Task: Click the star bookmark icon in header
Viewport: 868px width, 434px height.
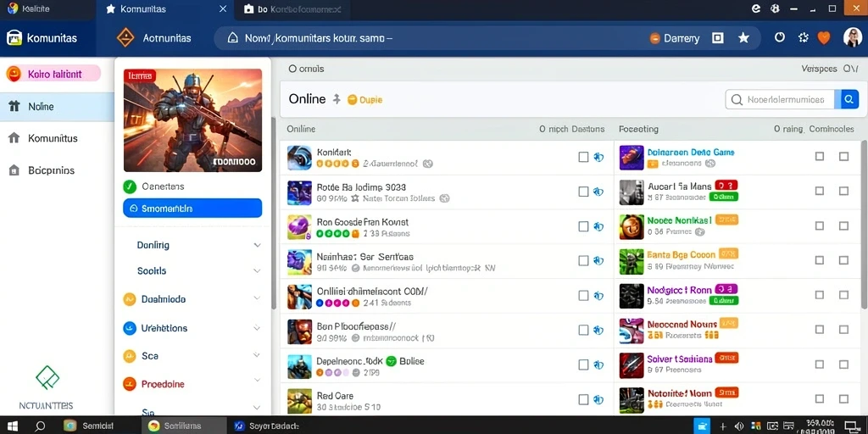Action: (743, 37)
